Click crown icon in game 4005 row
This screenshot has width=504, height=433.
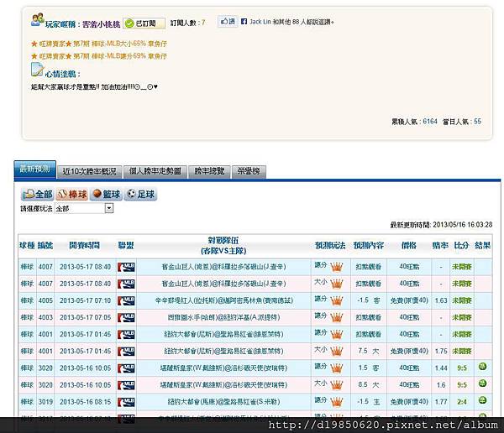[x=337, y=301]
